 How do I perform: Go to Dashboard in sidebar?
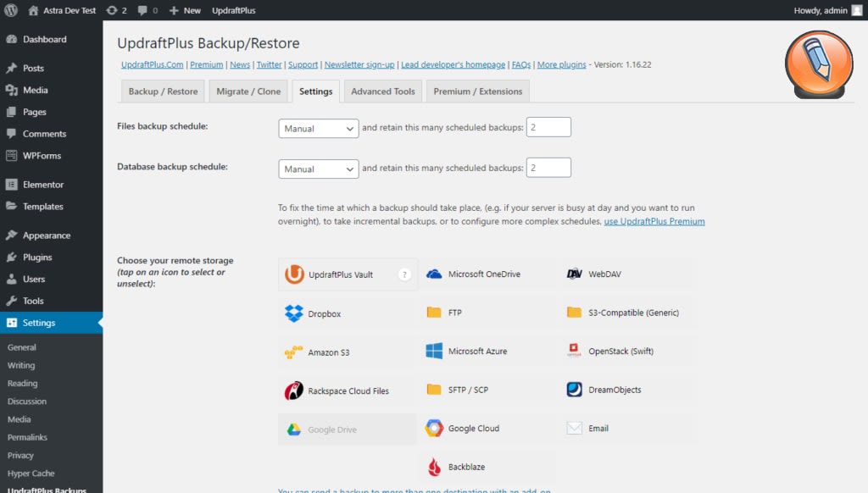point(51,39)
